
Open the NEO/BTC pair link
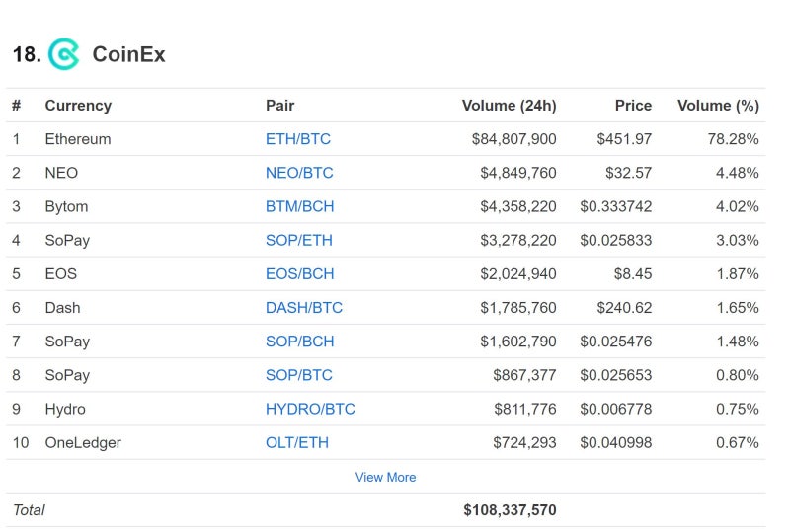pyautogui.click(x=299, y=173)
